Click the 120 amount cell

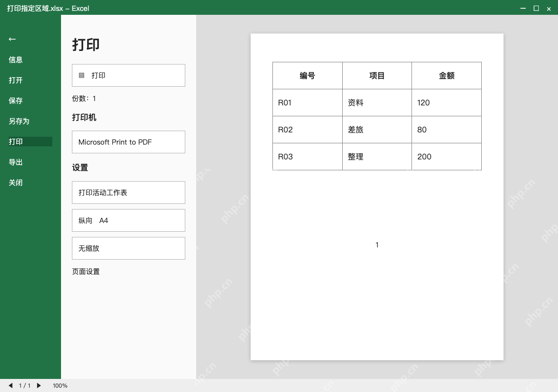(447, 103)
